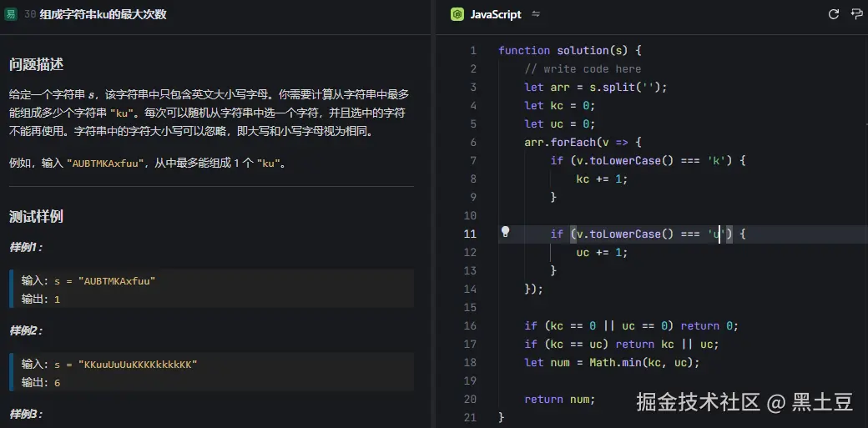The image size is (868, 428).
Task: Place cursor on the 'return num;' line
Action: (559, 399)
